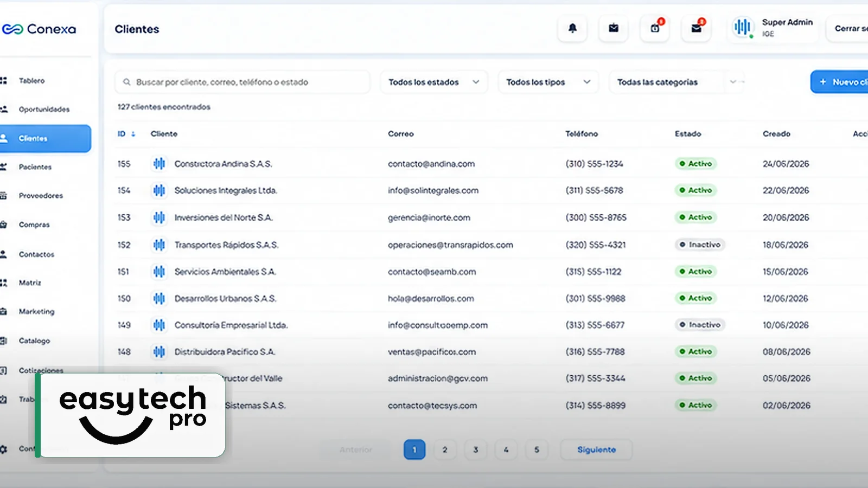Click Consultoría Empresarial Ltda. avatar icon
868x488 pixels.
click(159, 325)
